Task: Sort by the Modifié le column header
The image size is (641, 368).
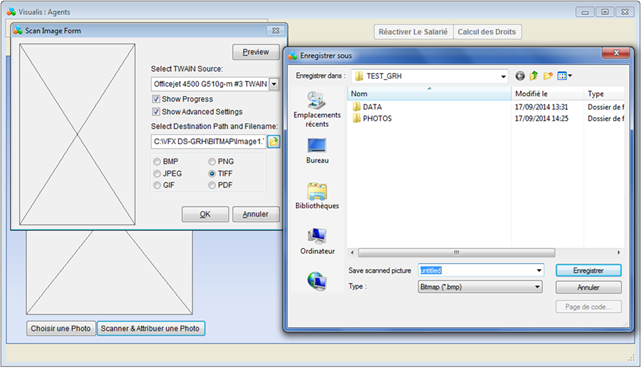Action: click(548, 94)
